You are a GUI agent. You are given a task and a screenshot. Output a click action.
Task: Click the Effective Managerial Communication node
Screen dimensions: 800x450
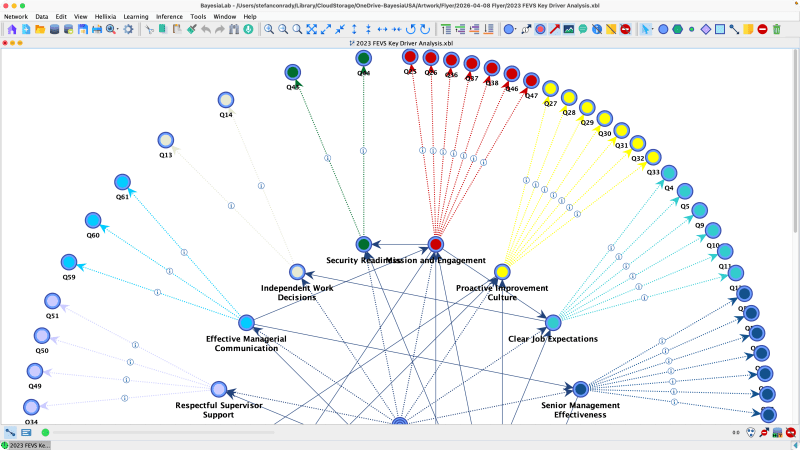click(246, 322)
